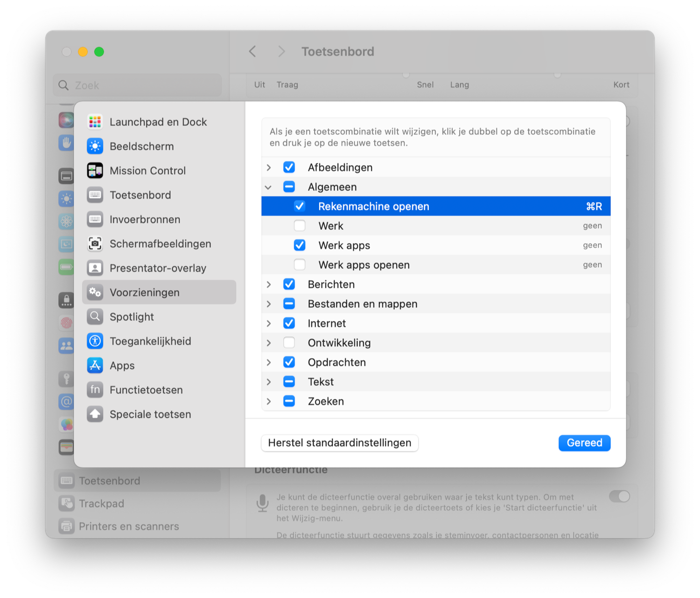This screenshot has height=598, width=700.
Task: Click the search magnifier icon in Zoek field
Action: [63, 85]
